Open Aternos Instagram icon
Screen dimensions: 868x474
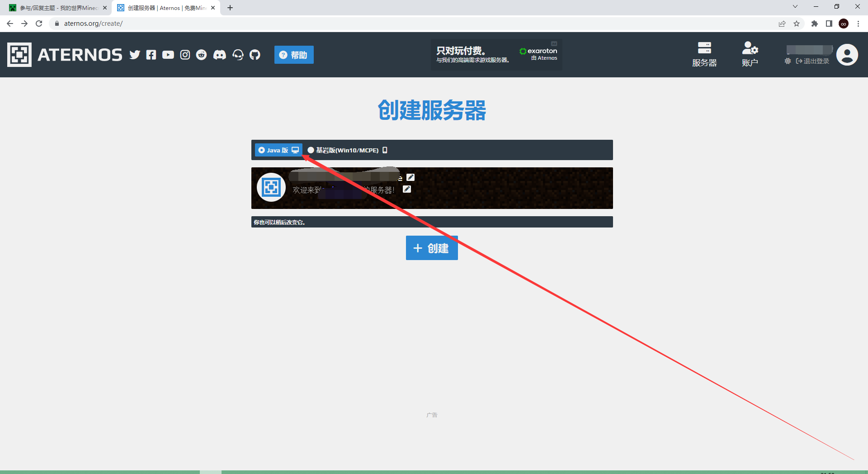point(185,55)
